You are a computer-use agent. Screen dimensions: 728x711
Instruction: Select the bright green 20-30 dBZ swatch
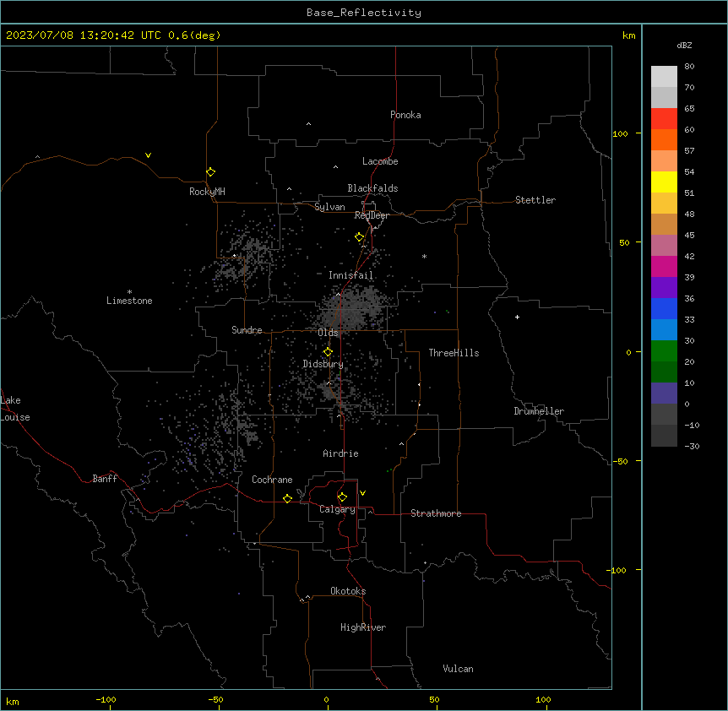tap(664, 351)
